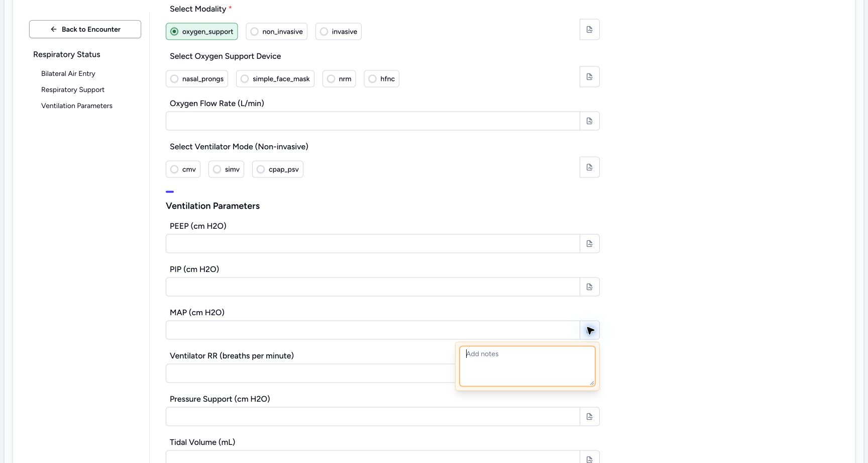Open notes icon for Select Modality row

[589, 30]
